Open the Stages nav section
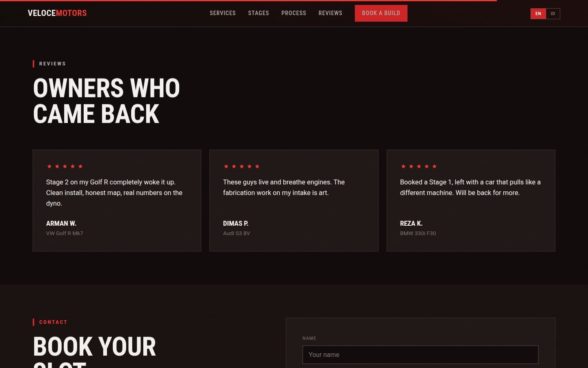This screenshot has height=368, width=588. click(x=258, y=13)
